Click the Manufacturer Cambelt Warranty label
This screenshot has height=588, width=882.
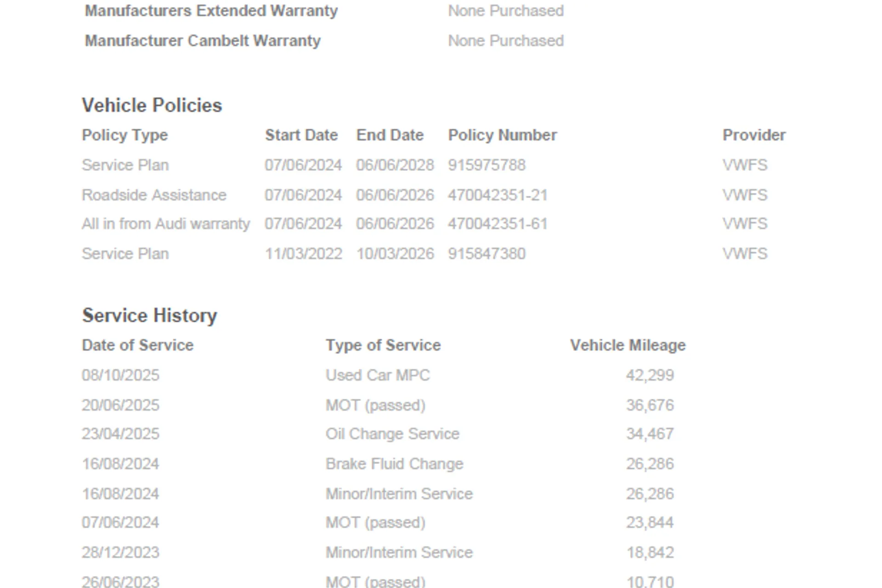(x=203, y=41)
